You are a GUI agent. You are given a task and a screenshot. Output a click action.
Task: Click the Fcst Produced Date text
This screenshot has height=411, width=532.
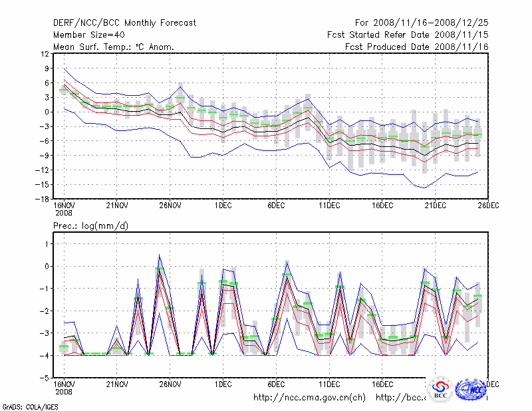(416, 47)
